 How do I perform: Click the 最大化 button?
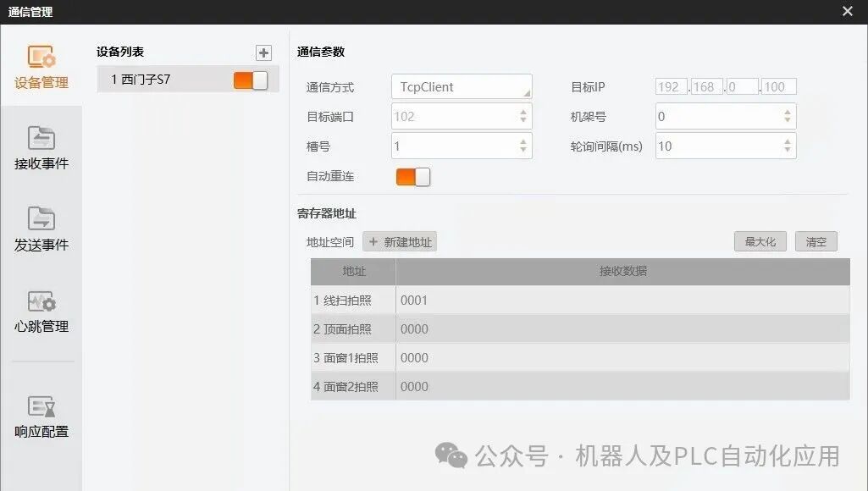pyautogui.click(x=760, y=242)
